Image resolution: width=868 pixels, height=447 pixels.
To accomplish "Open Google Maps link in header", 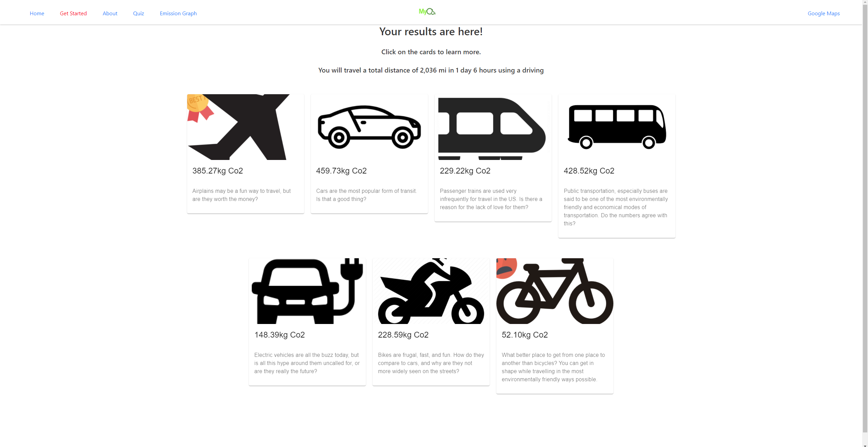I will (x=824, y=14).
